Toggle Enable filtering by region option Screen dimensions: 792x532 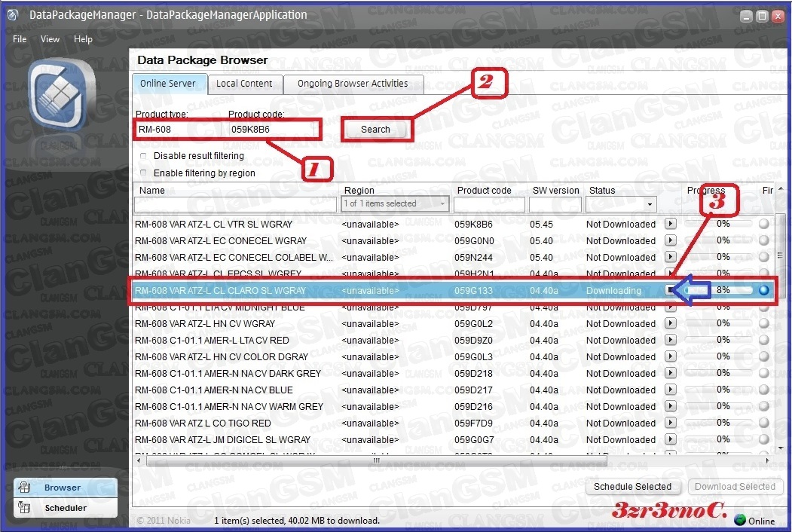[x=143, y=173]
